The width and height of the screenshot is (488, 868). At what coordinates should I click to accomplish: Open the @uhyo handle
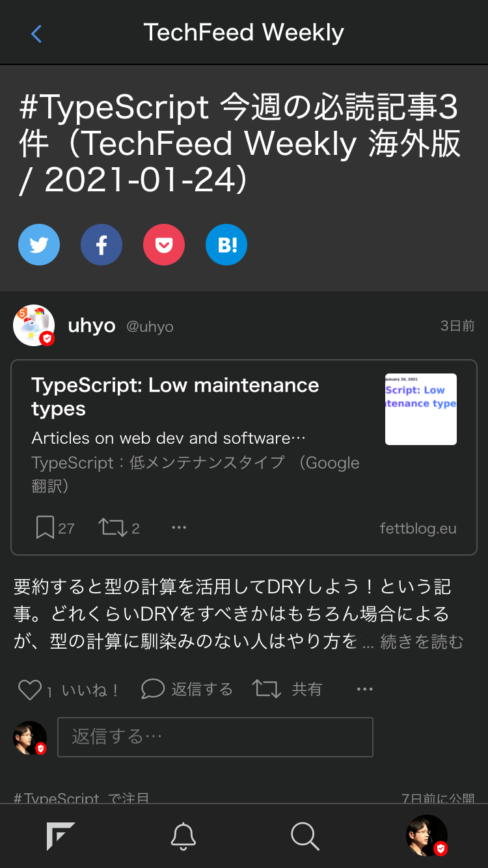tap(150, 327)
